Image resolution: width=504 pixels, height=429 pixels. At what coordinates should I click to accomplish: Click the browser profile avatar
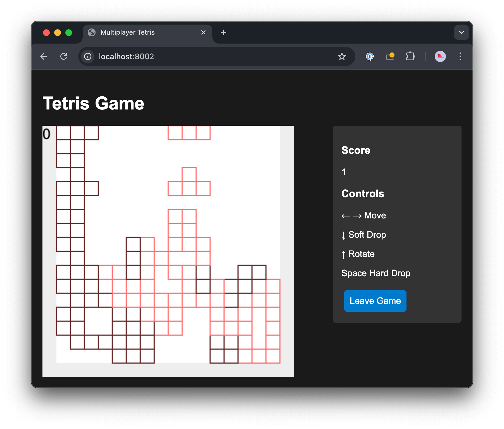coord(440,56)
